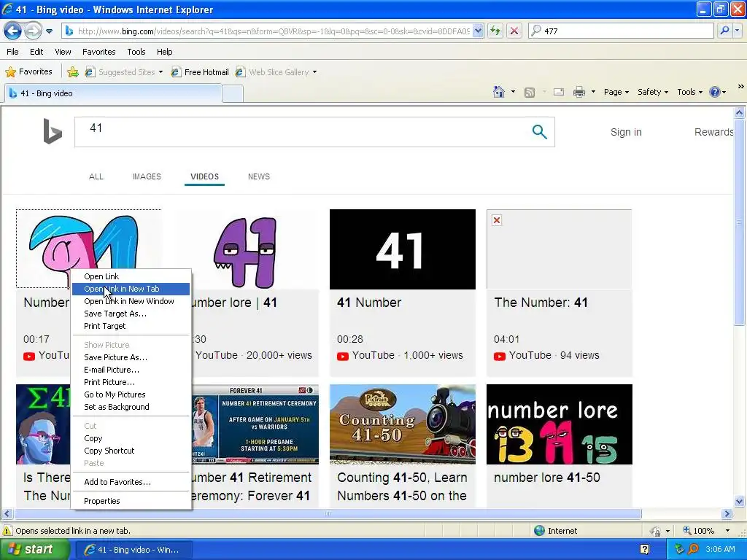Click the horizontal scrollbar right arrow
747x560 pixels.
(x=727, y=514)
